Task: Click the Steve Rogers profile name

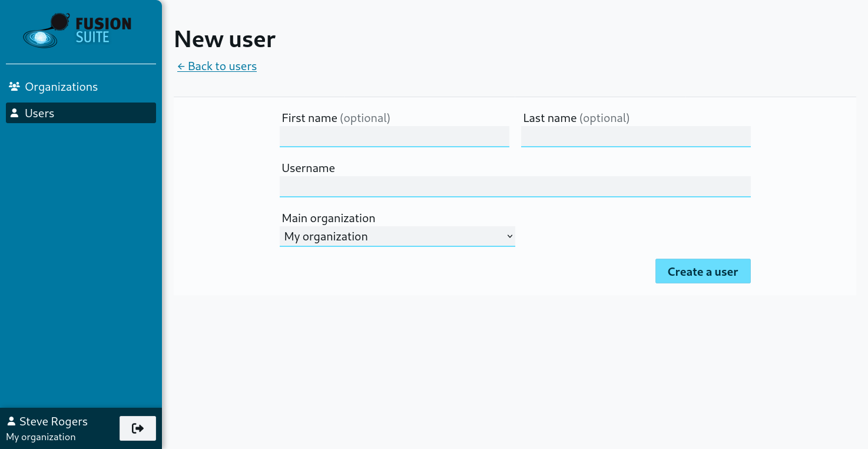Action: [x=54, y=421]
